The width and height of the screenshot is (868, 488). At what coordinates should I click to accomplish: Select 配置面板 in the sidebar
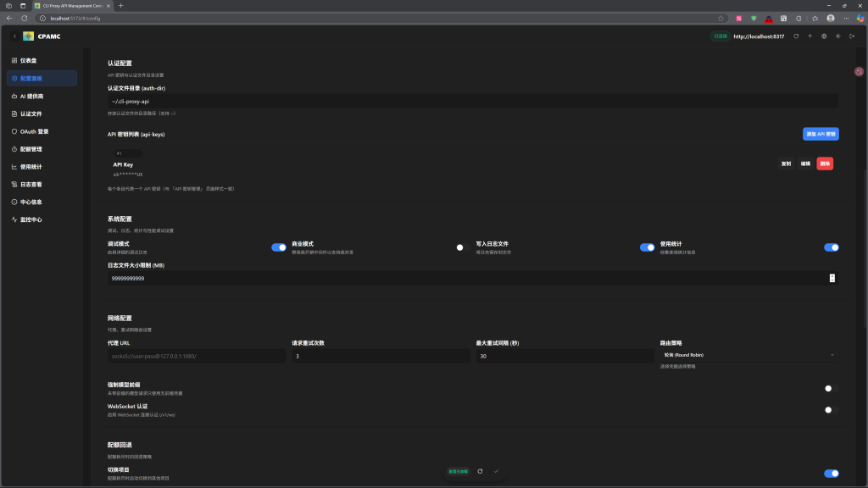[x=42, y=78]
